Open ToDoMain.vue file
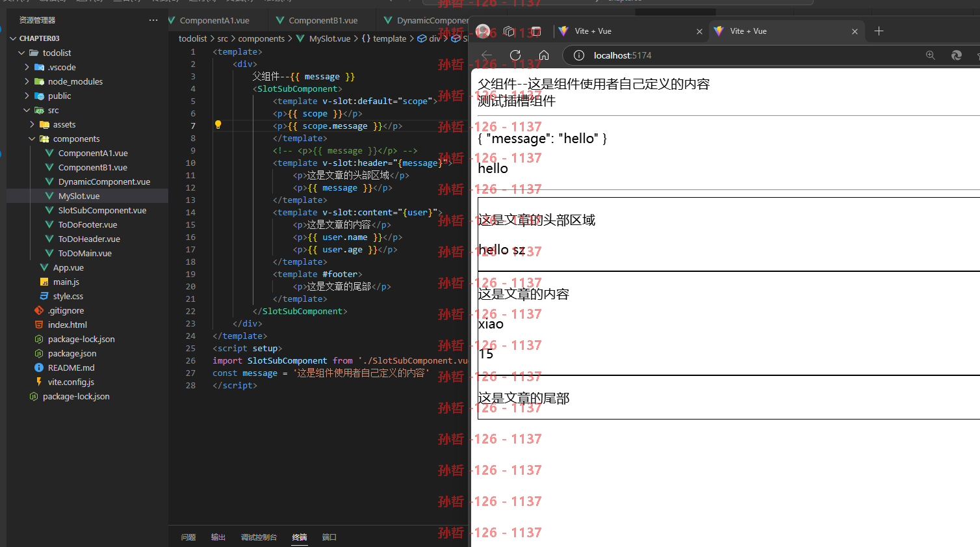This screenshot has width=980, height=547. pyautogui.click(x=85, y=253)
